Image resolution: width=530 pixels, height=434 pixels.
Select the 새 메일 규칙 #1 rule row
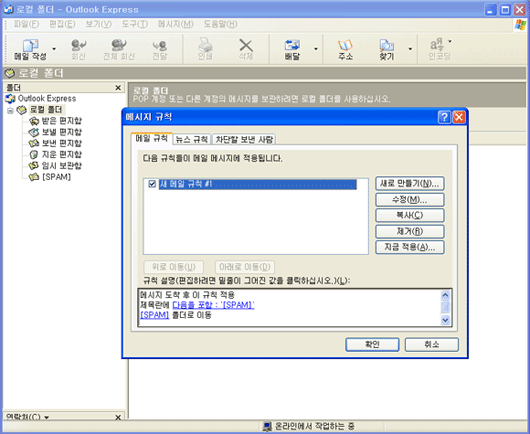[257, 184]
